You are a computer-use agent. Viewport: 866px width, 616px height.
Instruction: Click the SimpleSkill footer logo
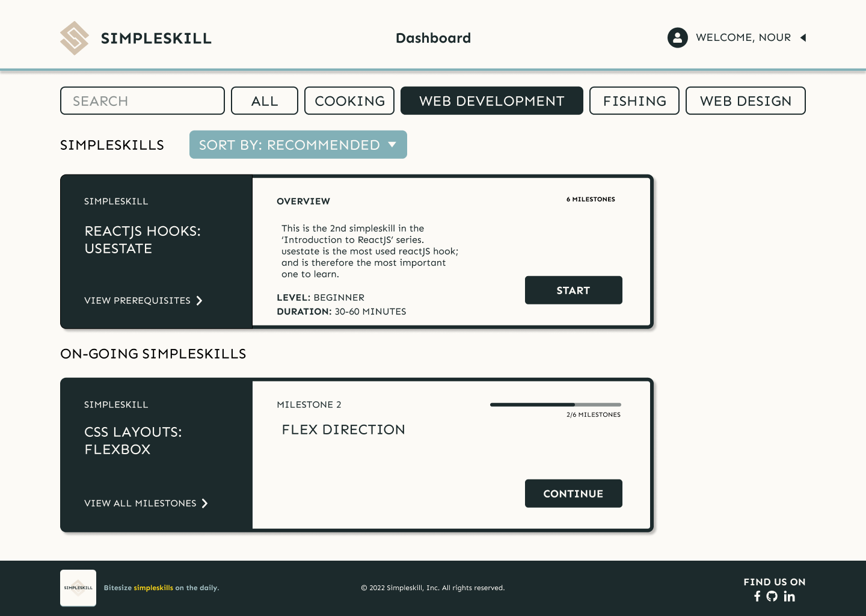[78, 588]
